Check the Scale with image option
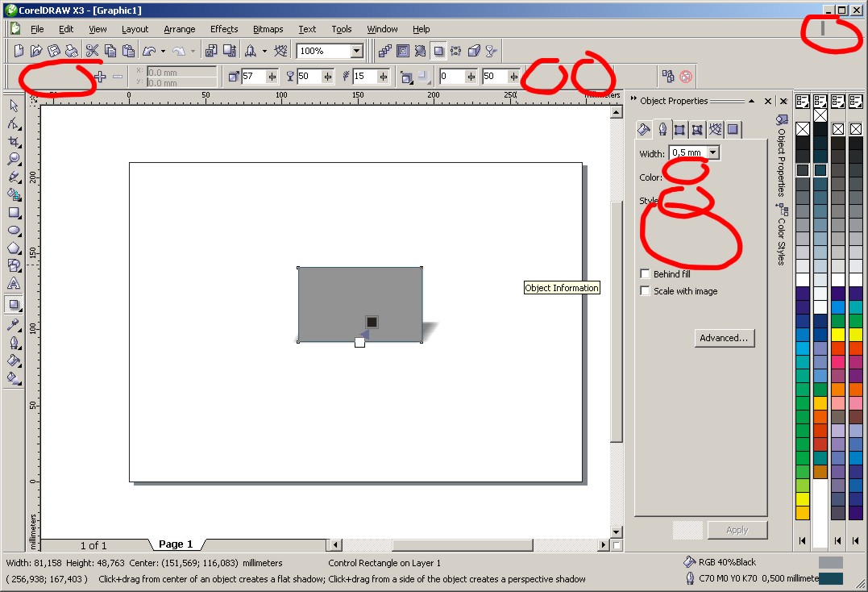868x592 pixels. [645, 291]
